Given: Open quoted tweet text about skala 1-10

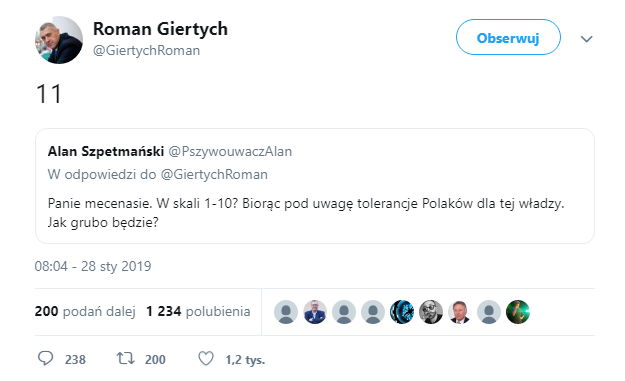Looking at the screenshot, I should pyautogui.click(x=306, y=212).
